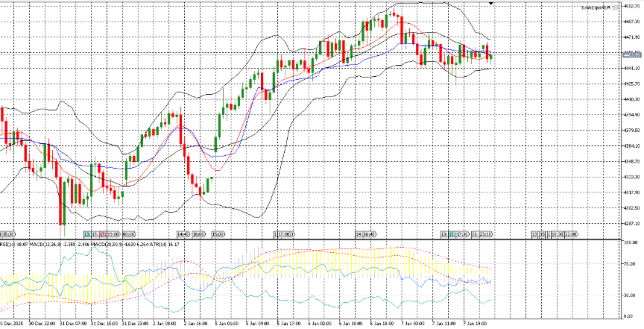The height and width of the screenshot is (329, 644).
Task: Click the 17:00 event marker near 5 Jan
Action: click(285, 234)
